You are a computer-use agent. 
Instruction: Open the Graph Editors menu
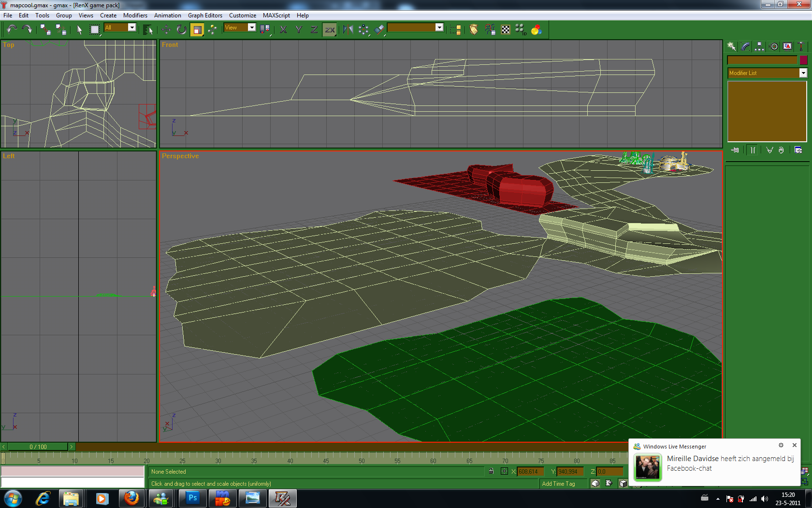click(x=205, y=15)
